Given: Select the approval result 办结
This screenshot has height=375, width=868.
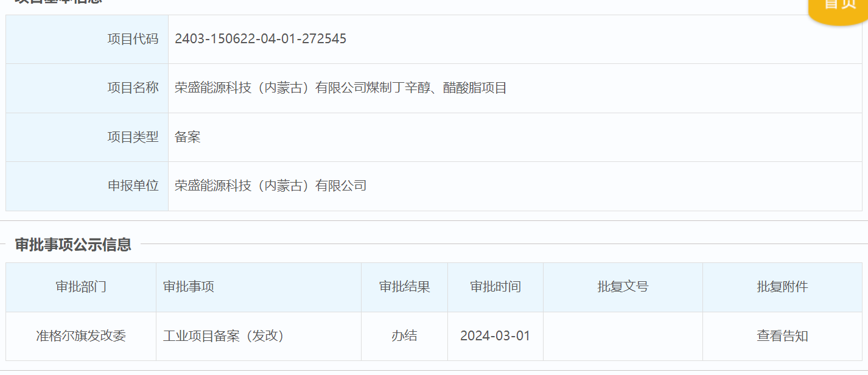Looking at the screenshot, I should [404, 336].
